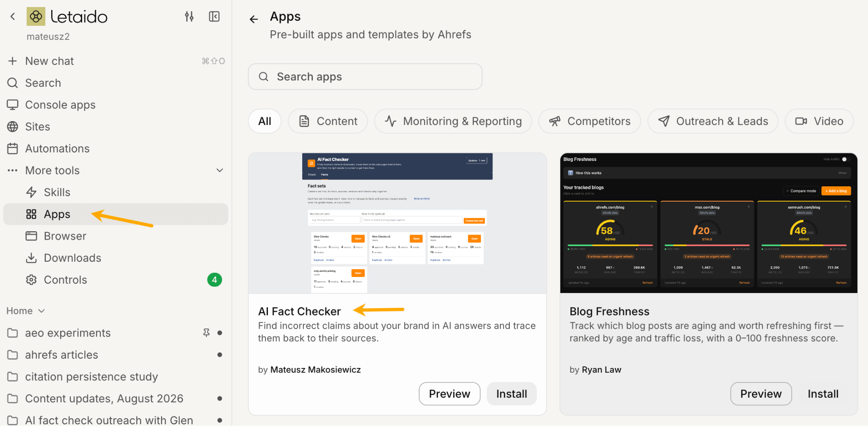Viewport: 868px width, 426px height.
Task: Click in the Search apps field
Action: pyautogui.click(x=365, y=77)
